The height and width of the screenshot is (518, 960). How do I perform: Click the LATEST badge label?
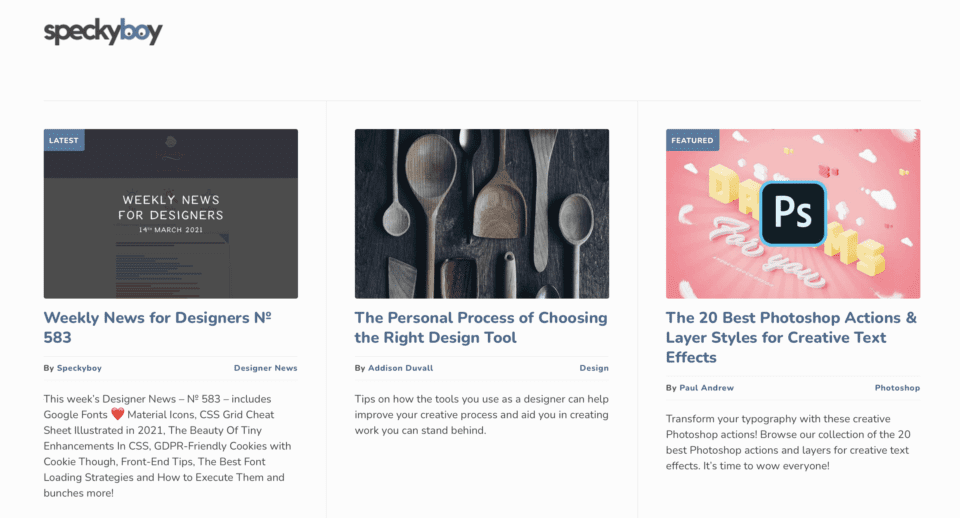pyautogui.click(x=64, y=140)
